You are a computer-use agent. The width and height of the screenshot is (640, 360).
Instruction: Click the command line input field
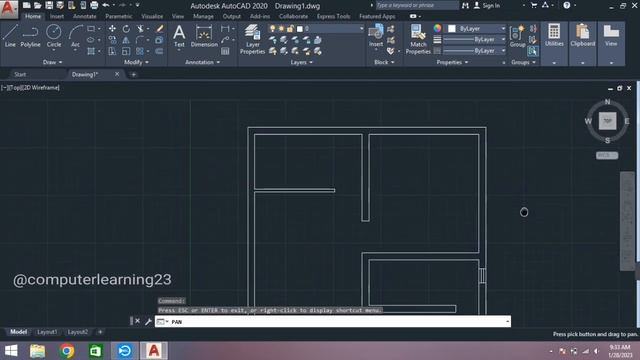333,322
